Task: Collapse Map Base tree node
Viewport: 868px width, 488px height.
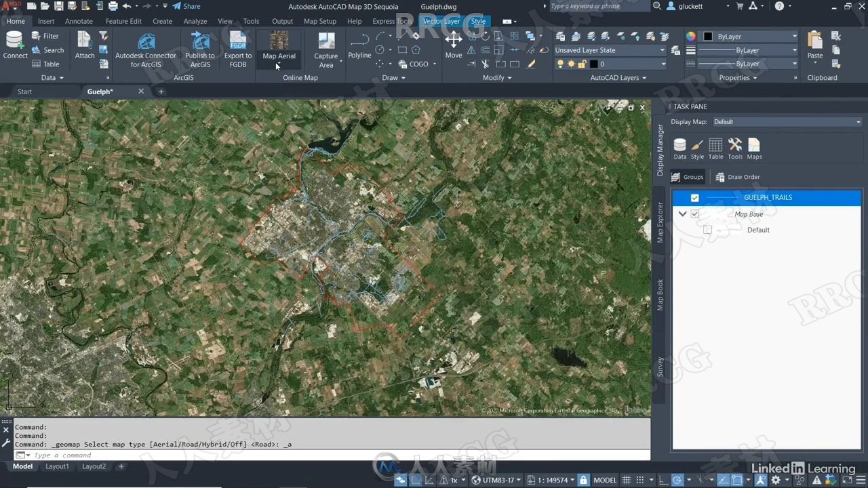Action: point(682,214)
